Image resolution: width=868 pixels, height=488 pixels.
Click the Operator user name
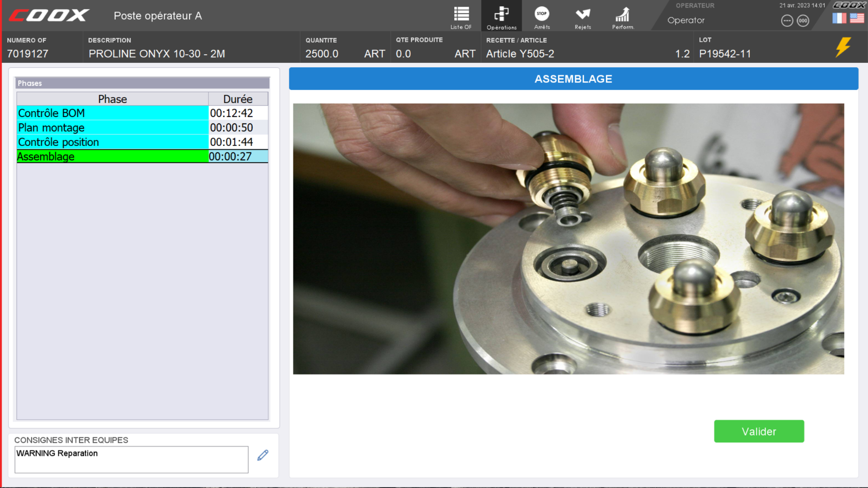(686, 20)
